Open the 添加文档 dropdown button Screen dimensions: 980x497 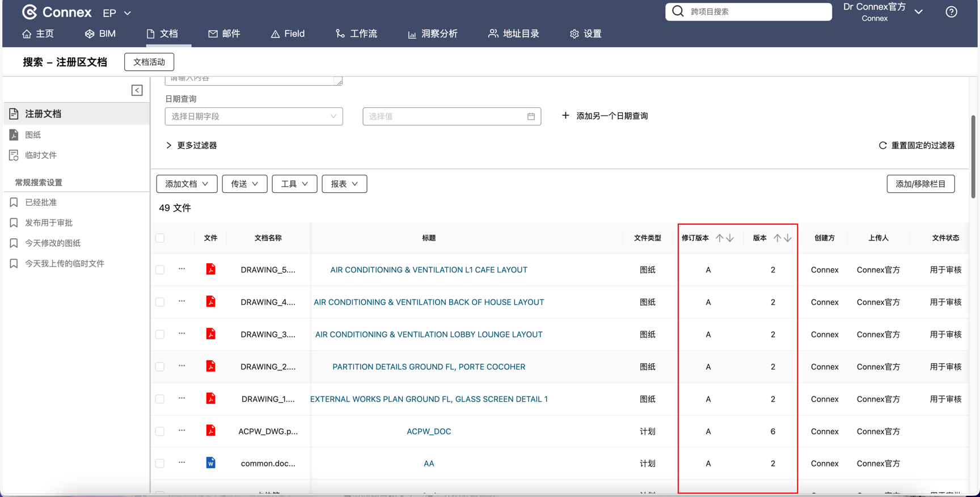pos(187,184)
